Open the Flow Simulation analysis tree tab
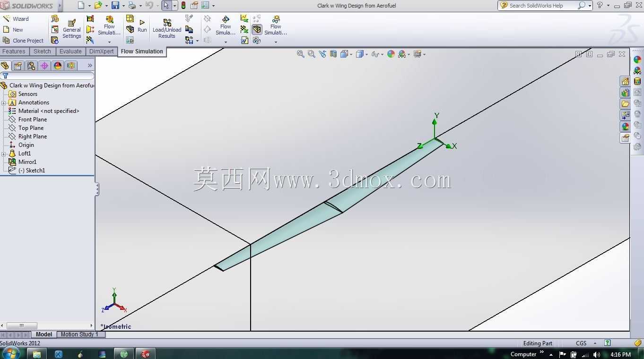The width and height of the screenshot is (644, 359). (x=71, y=66)
